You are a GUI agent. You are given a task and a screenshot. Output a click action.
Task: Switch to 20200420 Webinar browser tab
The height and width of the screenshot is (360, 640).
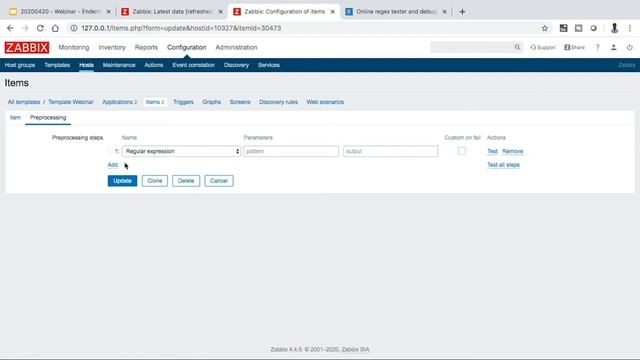pyautogui.click(x=60, y=12)
